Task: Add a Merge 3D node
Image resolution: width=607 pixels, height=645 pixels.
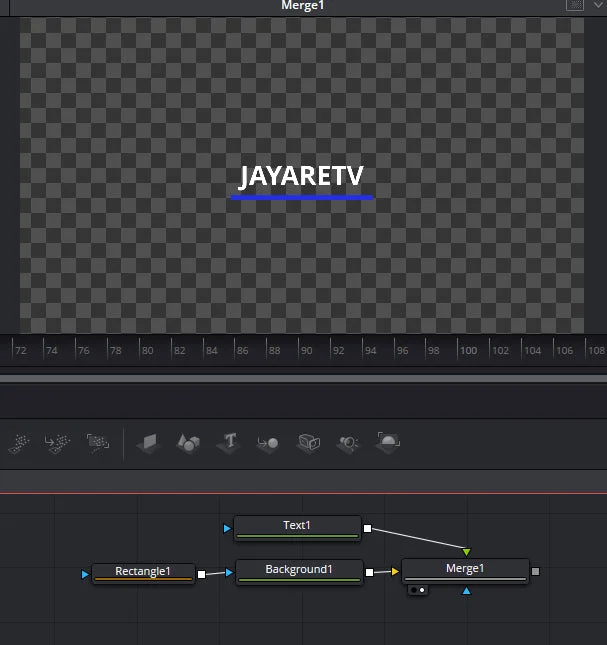Action: pyautogui.click(x=268, y=443)
